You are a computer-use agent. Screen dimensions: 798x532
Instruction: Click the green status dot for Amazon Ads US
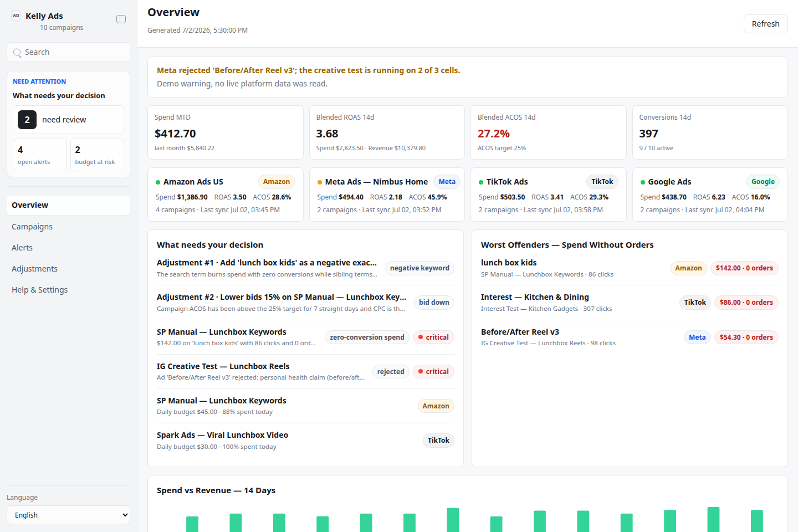coord(158,182)
